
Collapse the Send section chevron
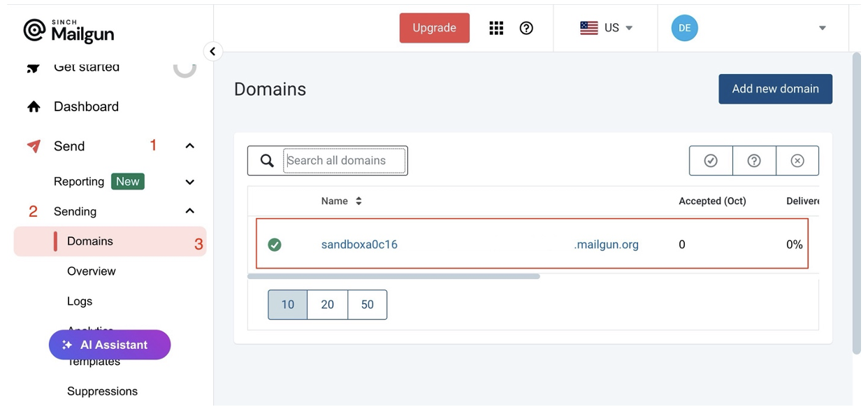189,146
